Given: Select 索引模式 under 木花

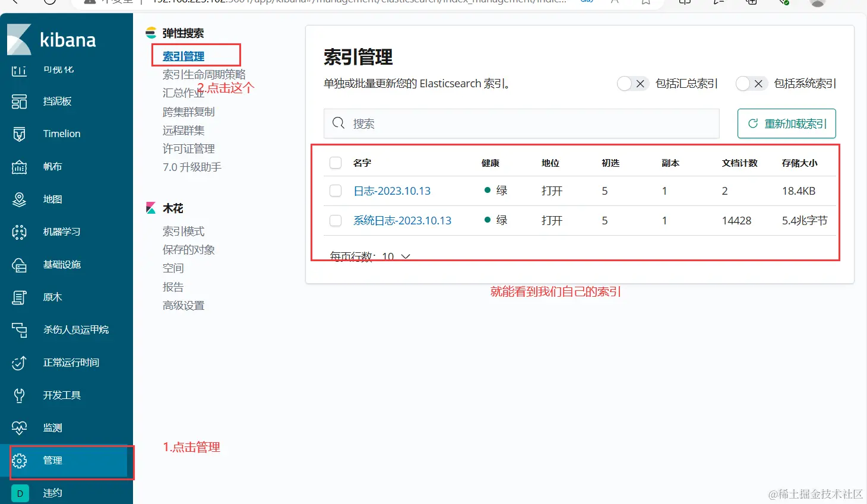Looking at the screenshot, I should pos(183,231).
